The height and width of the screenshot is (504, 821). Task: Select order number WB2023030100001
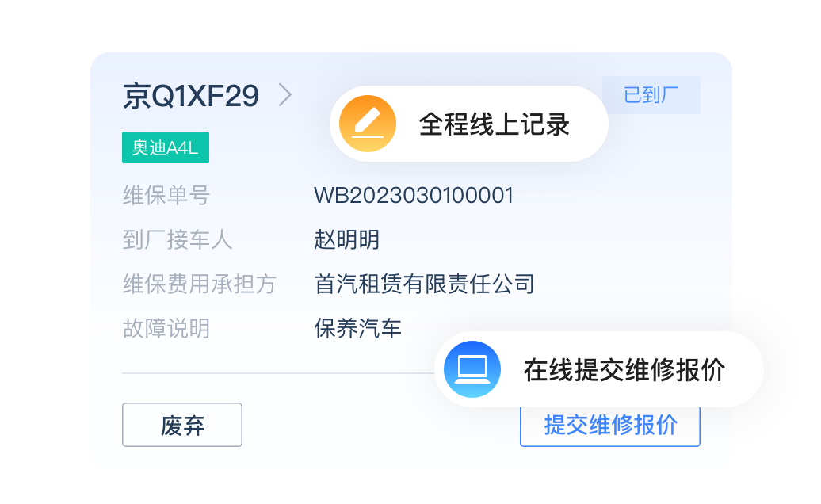(414, 196)
